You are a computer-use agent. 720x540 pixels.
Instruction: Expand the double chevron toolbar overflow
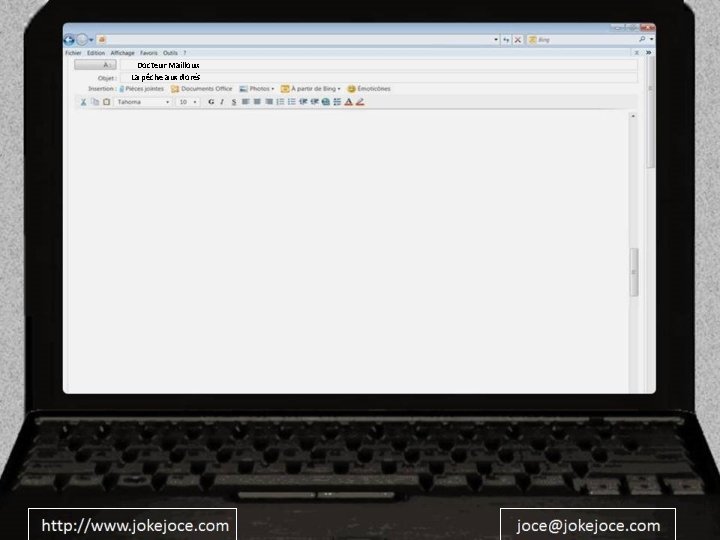click(x=648, y=53)
